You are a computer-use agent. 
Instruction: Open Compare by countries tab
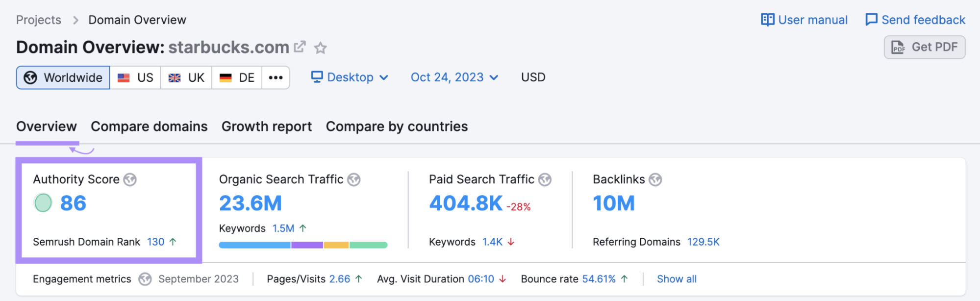(397, 126)
